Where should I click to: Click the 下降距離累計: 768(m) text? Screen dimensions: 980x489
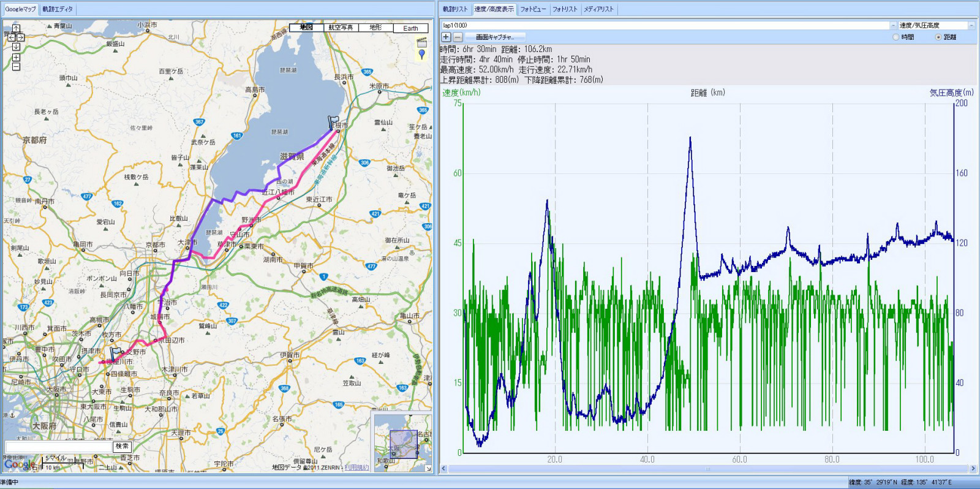[563, 80]
